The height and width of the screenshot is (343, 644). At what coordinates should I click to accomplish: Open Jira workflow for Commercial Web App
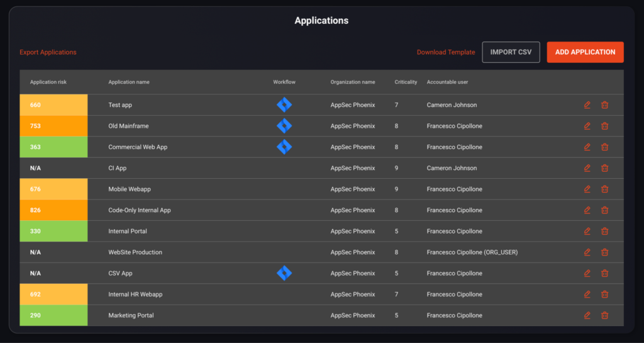click(284, 147)
